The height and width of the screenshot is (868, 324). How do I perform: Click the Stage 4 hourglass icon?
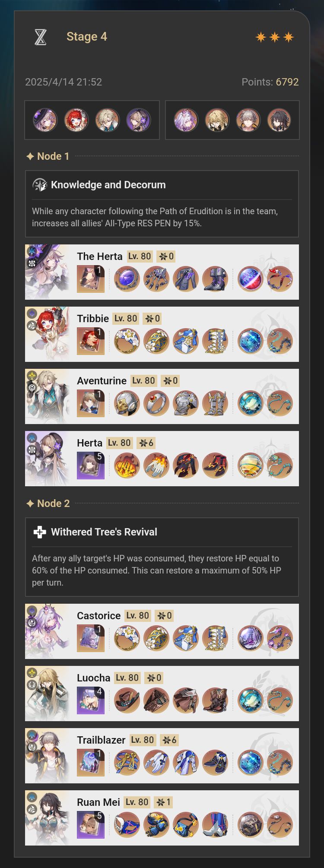41,37
